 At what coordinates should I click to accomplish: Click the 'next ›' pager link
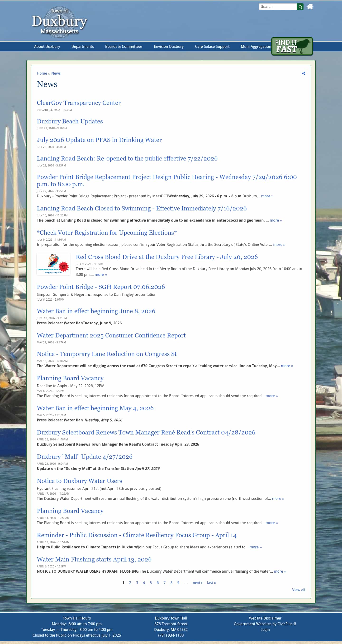coord(197,583)
